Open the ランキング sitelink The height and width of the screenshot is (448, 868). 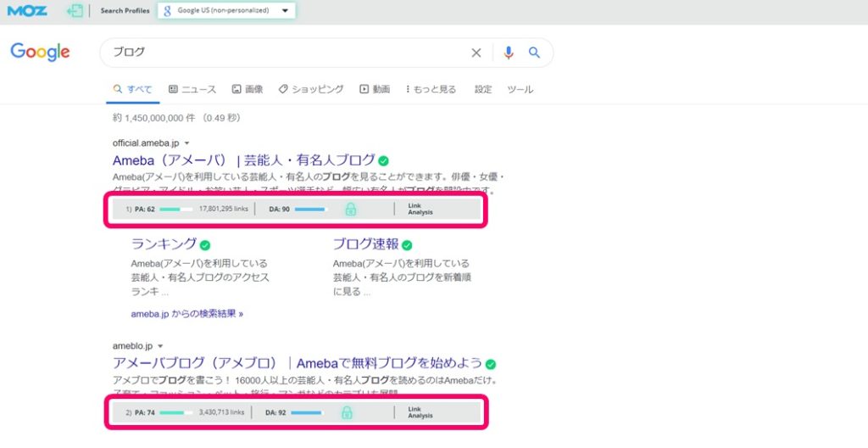tap(164, 244)
